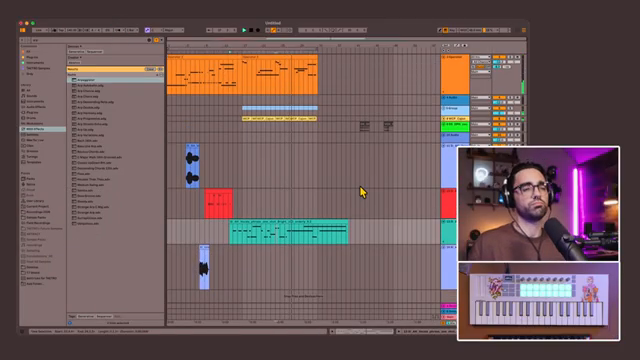
Task: Toggle the 5 Group track activator button
Action: [x=499, y=108]
